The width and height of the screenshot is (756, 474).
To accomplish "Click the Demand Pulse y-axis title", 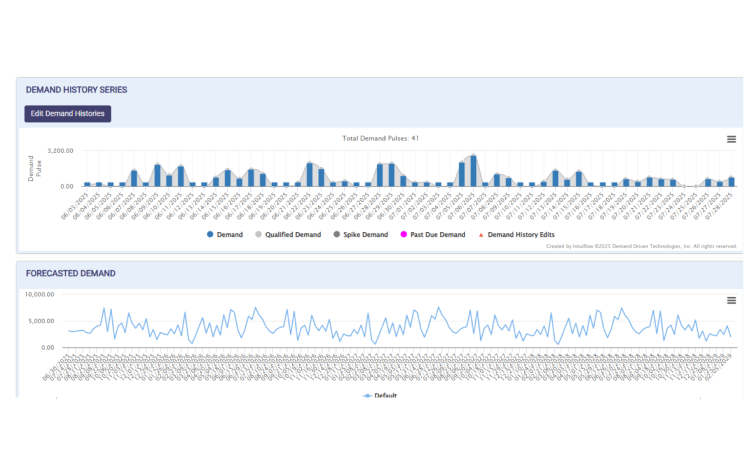I will [x=31, y=168].
